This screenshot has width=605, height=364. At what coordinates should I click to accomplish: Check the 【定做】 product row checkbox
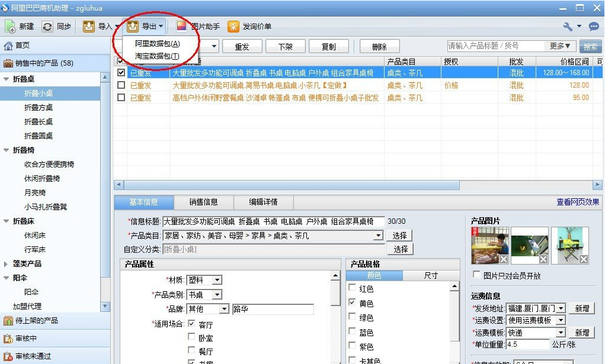point(121,85)
